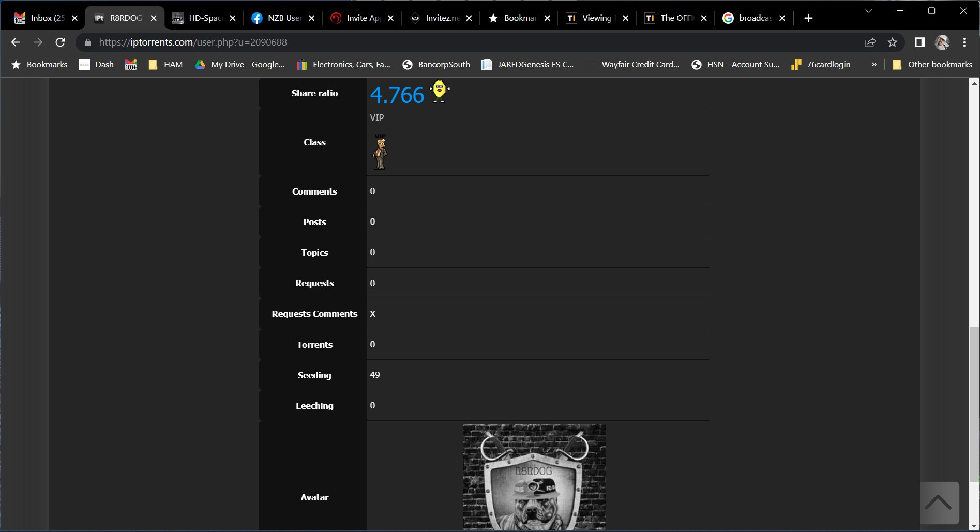Close the HD-Space tab

(x=233, y=18)
